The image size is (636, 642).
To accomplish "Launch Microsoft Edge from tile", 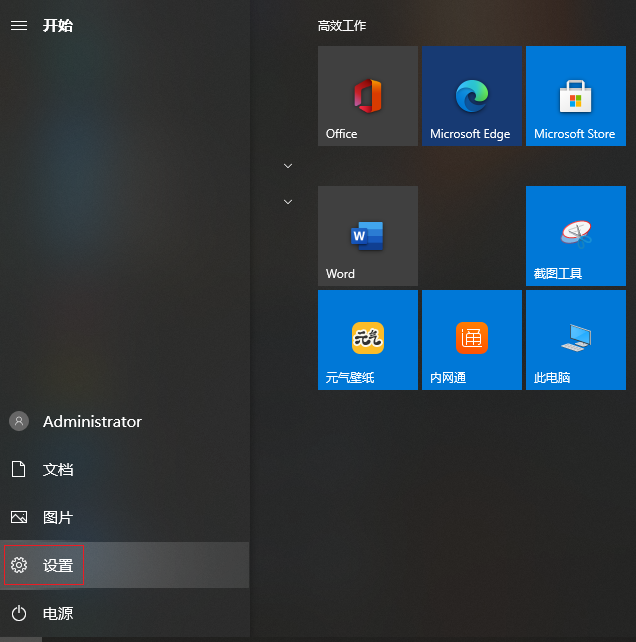I will [x=471, y=96].
